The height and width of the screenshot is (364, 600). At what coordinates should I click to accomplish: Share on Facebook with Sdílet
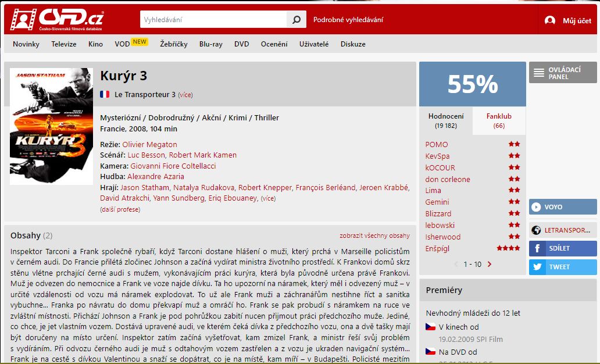coord(563,248)
